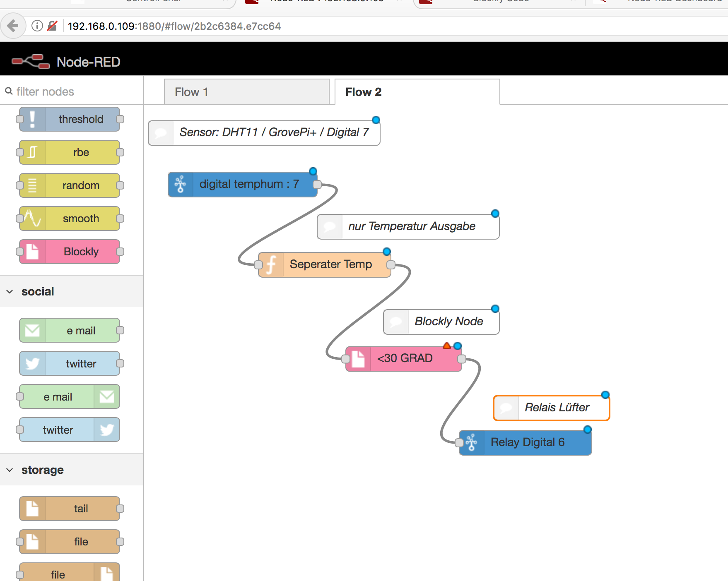The height and width of the screenshot is (581, 728).
Task: Select the digital temphum : 7 node
Action: (x=243, y=185)
